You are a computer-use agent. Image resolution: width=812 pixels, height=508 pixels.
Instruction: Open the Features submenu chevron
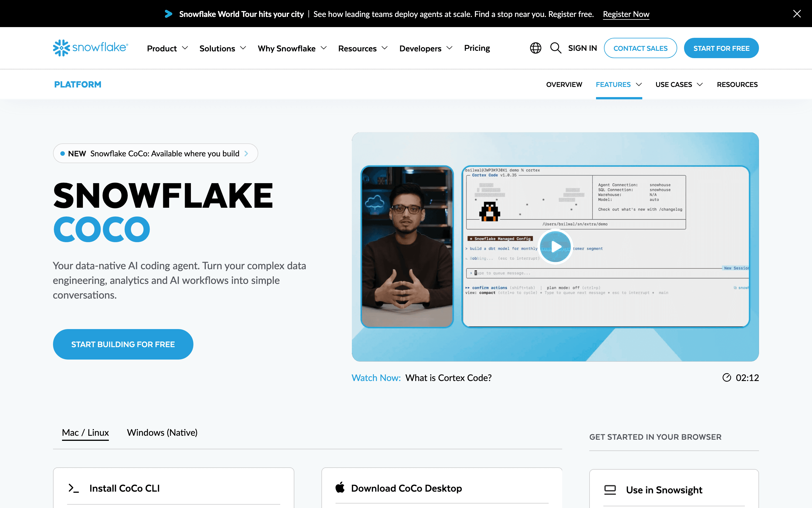point(639,84)
